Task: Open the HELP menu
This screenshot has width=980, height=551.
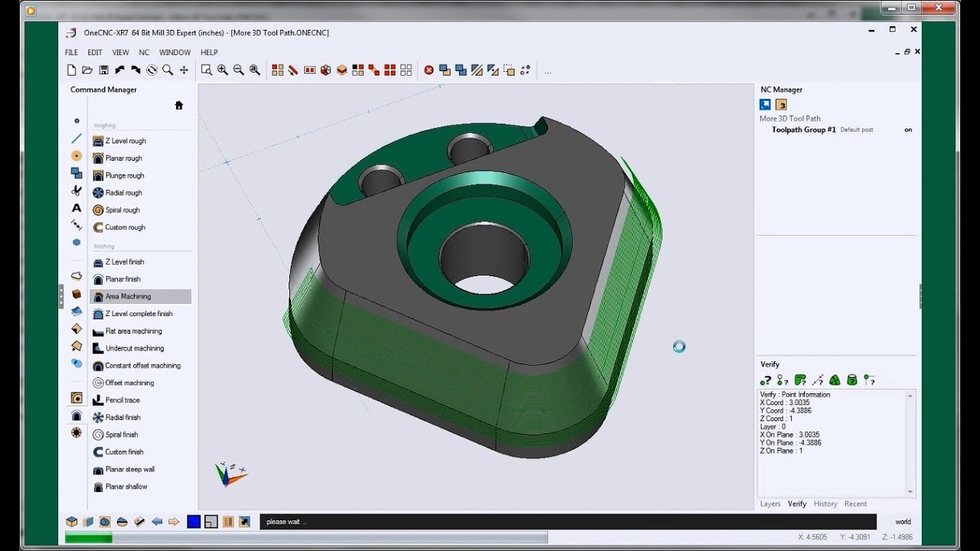Action: [209, 53]
